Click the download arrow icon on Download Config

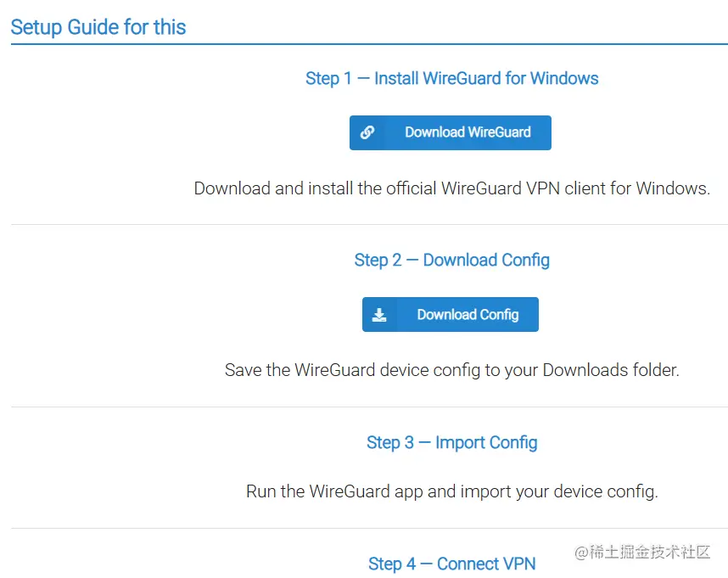pyautogui.click(x=379, y=315)
